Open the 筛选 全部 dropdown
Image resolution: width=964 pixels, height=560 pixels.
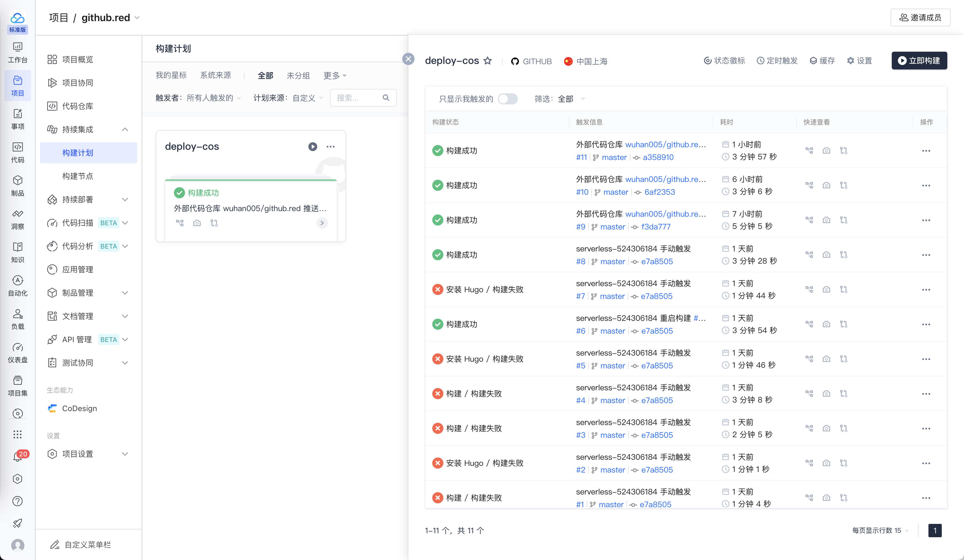coord(571,99)
